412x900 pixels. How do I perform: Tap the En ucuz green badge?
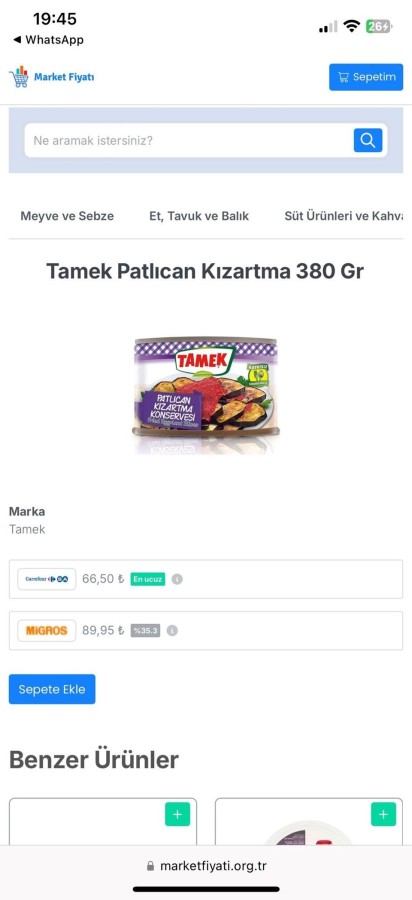tap(147, 579)
